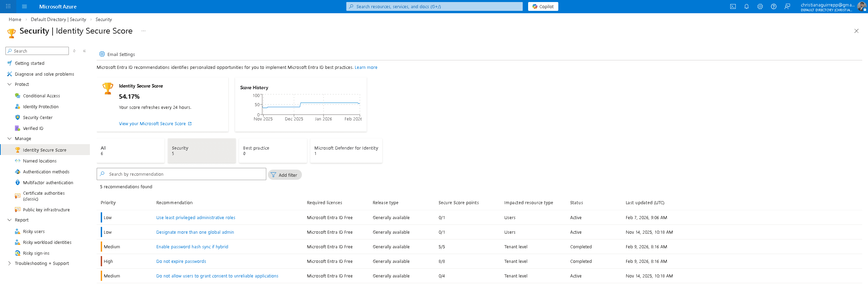
Task: Collapse the sidebar with double chevron
Action: click(x=84, y=51)
